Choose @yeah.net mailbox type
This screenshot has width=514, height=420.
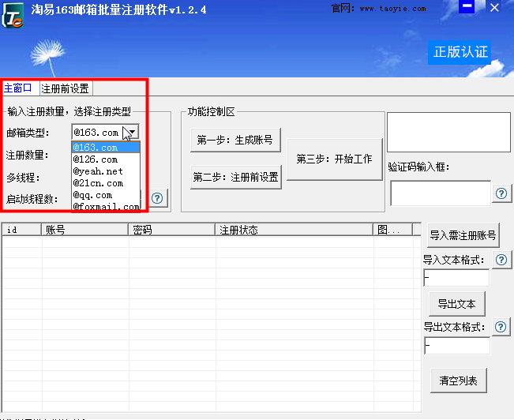(x=106, y=171)
